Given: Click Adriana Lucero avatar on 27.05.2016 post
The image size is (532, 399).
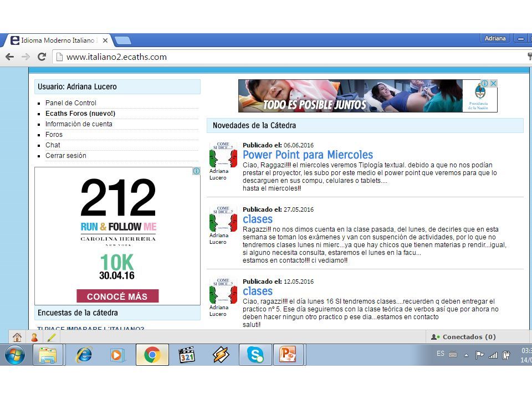Looking at the screenshot, I should pyautogui.click(x=223, y=219).
